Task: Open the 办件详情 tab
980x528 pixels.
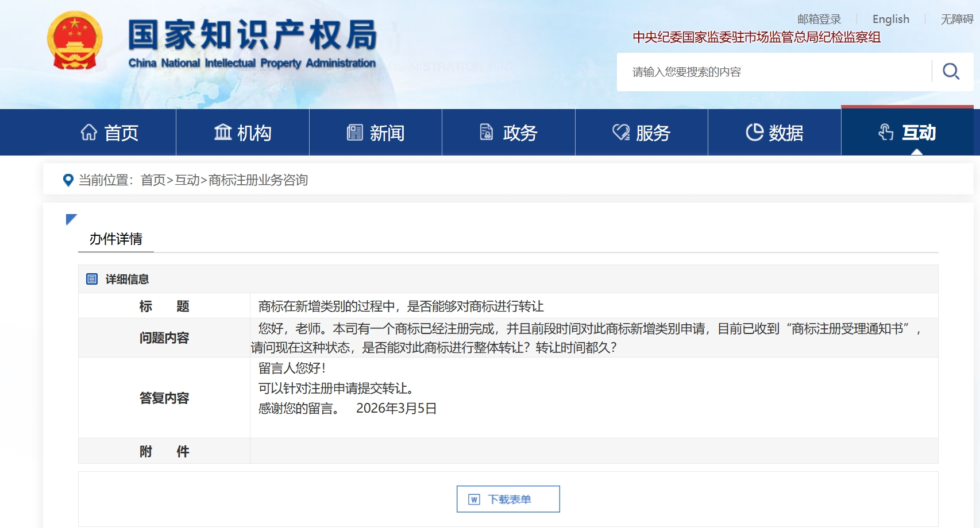Action: (x=116, y=239)
